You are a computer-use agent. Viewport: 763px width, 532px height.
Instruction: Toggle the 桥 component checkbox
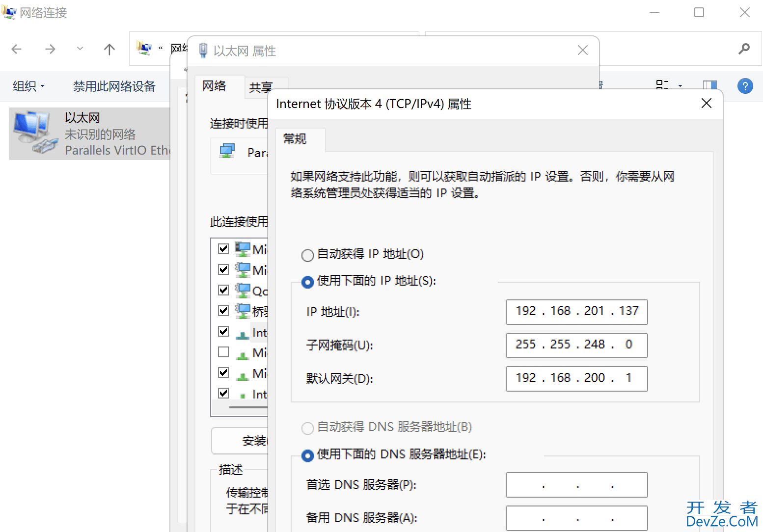point(223,311)
